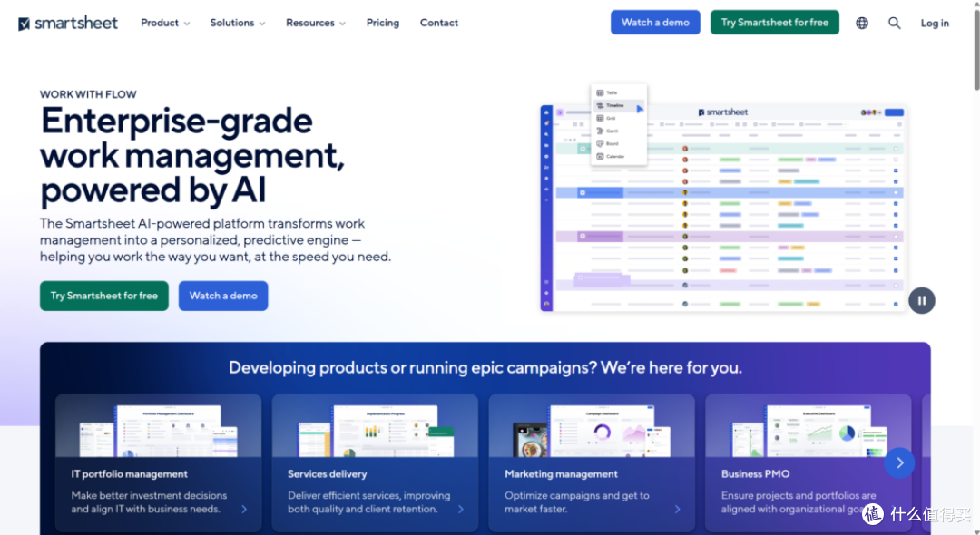Go to the Pricing page
980x535 pixels.
[x=383, y=23]
